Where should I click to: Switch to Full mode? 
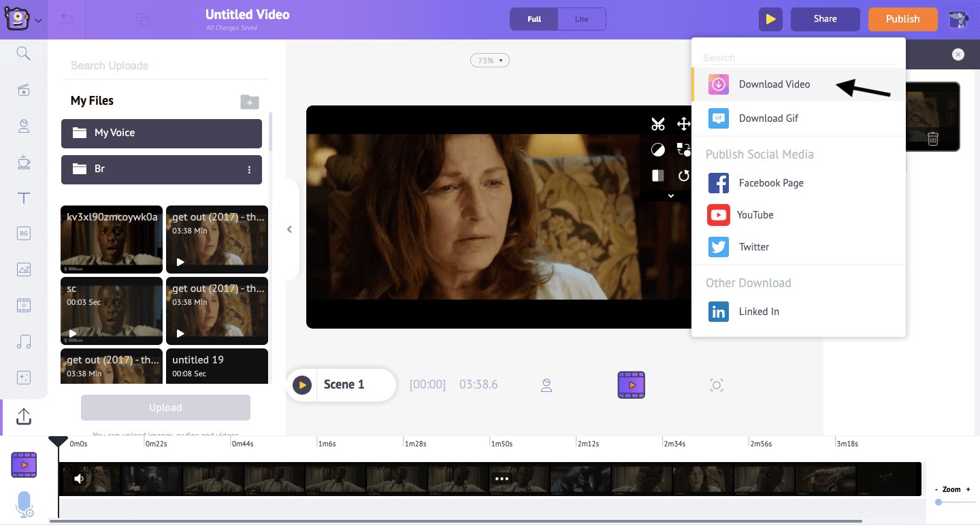click(534, 19)
